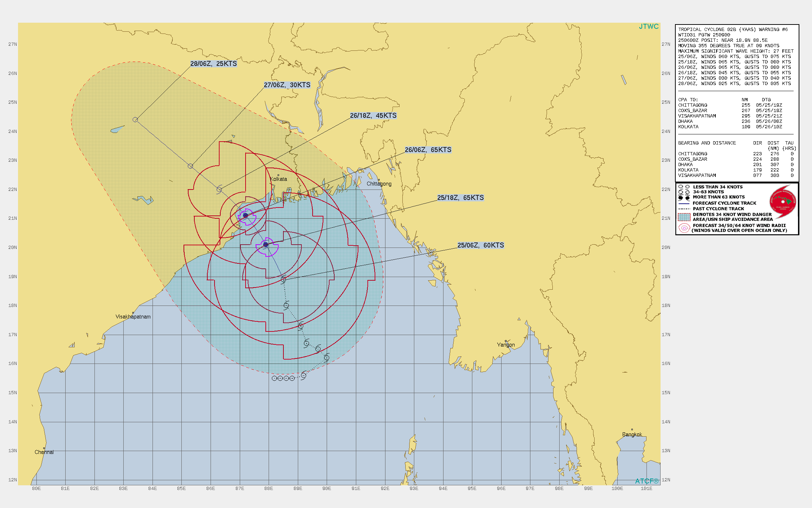812x508 pixels.
Task: Click the MAXIMUM SIGNIFICANT WAVE HEIGHT line
Action: [736, 51]
